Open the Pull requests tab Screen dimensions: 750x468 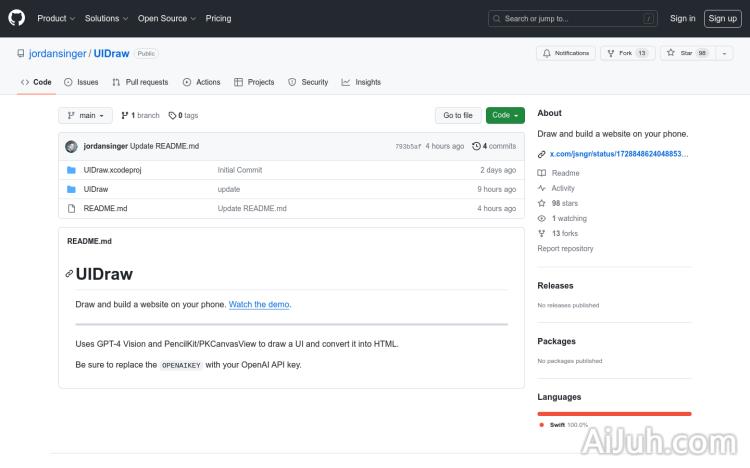click(140, 82)
